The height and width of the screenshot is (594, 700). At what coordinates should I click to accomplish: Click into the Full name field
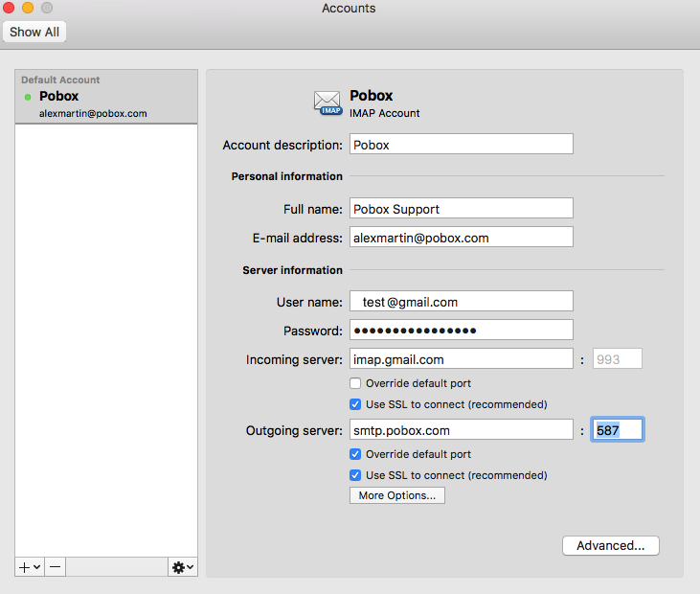[462, 209]
